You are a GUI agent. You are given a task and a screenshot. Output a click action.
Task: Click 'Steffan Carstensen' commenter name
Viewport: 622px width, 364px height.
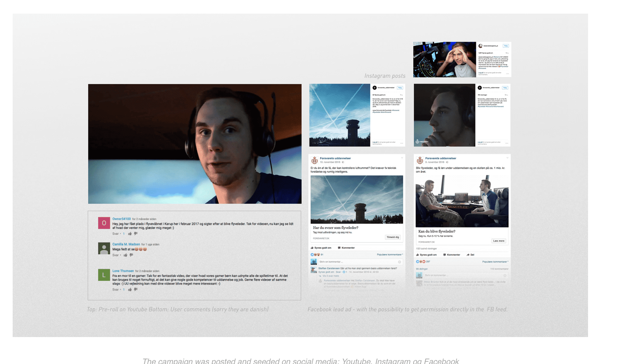coord(329,268)
